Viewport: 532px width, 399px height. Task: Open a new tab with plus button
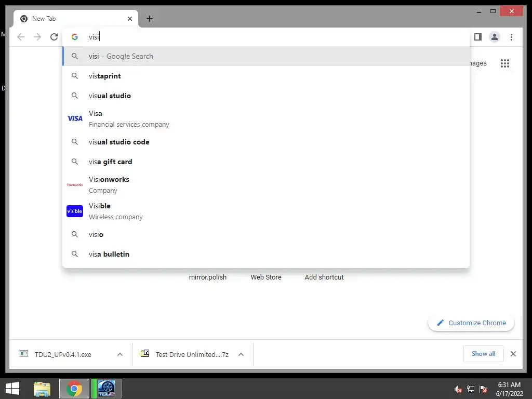150,19
